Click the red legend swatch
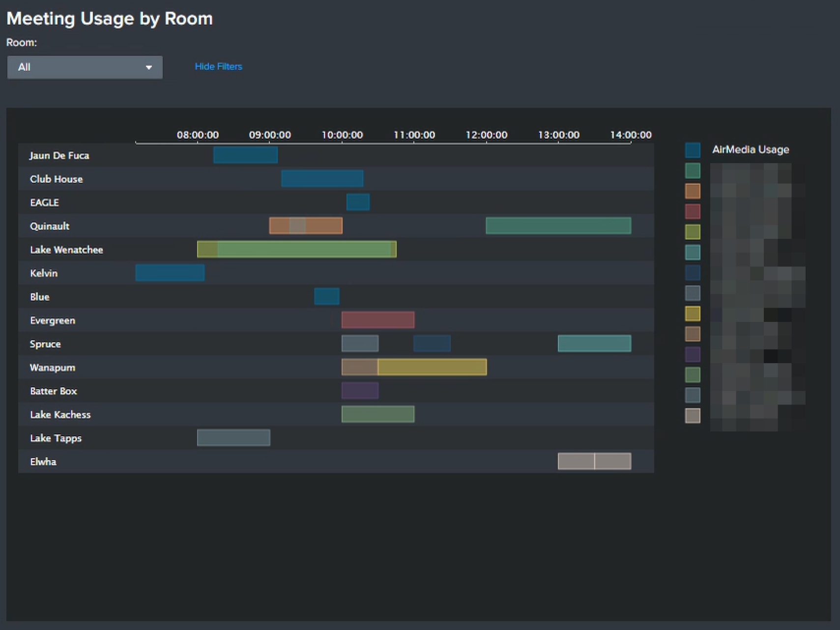 click(693, 211)
